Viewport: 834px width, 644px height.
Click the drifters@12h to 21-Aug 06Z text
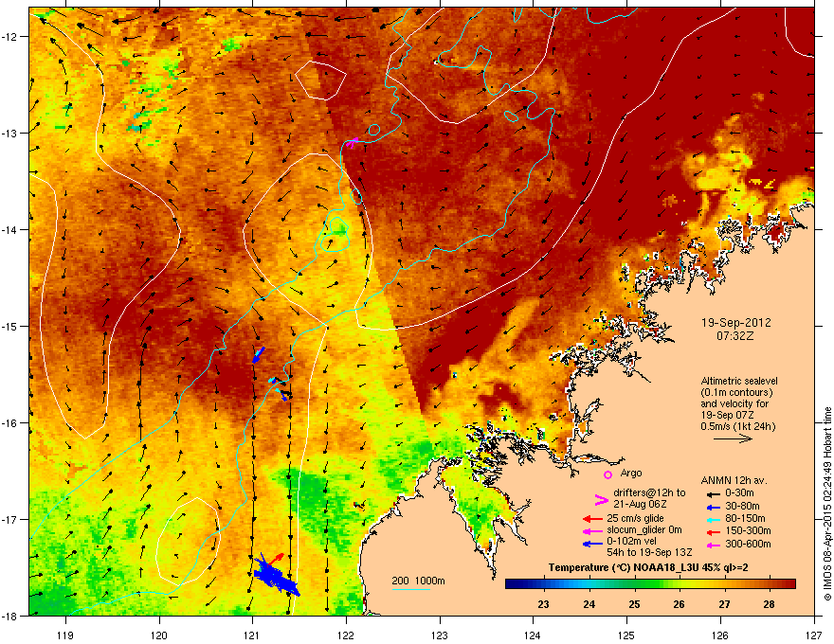coord(649,498)
